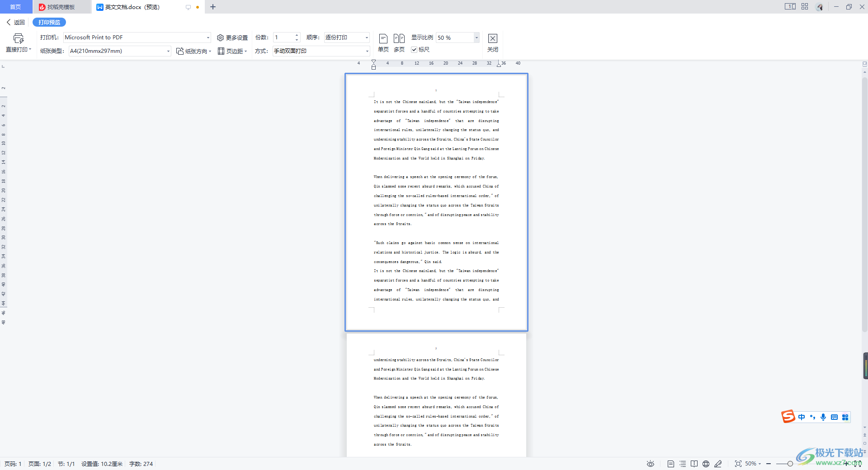Image resolution: width=868 pixels, height=470 pixels.
Task: Click fit-page zoom icon in status bar
Action: [x=738, y=464]
